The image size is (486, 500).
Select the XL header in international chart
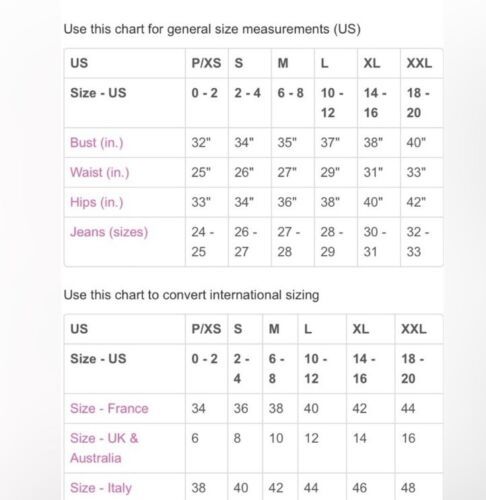[361, 329]
